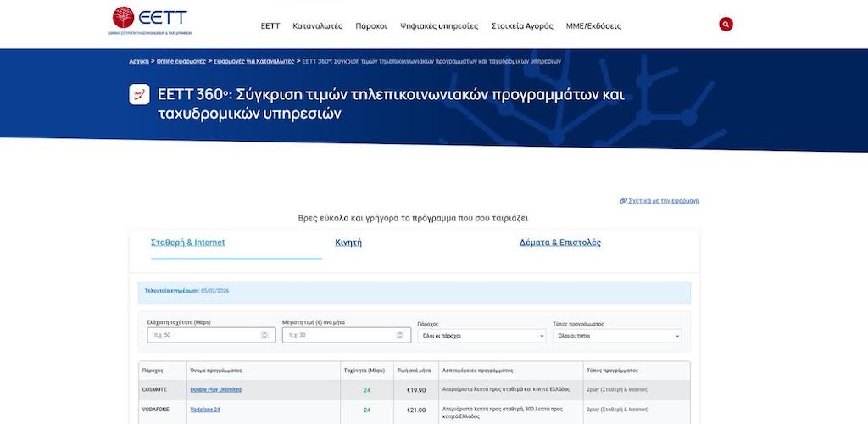Switch to the Δέματα & Επιστολές tab
Screen dimensions: 868x424
click(559, 243)
